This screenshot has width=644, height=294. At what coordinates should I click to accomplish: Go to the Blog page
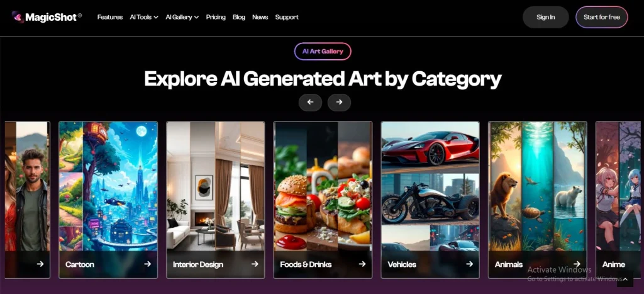pos(238,17)
